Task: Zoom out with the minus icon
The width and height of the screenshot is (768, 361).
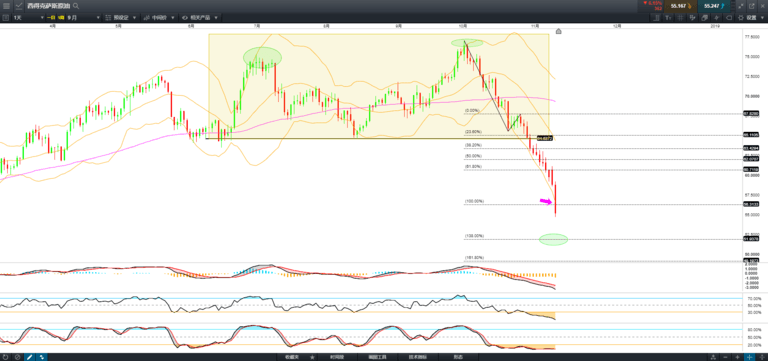Action: [725, 357]
